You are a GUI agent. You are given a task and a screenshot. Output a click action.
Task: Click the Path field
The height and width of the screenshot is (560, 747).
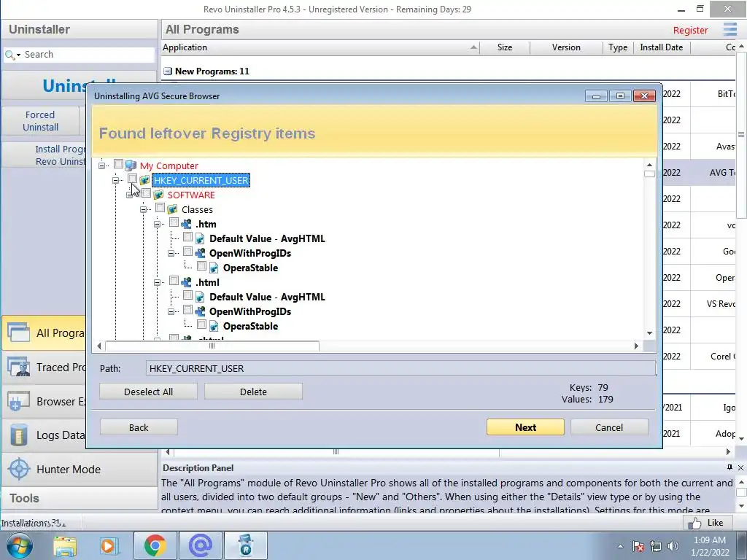click(x=400, y=368)
